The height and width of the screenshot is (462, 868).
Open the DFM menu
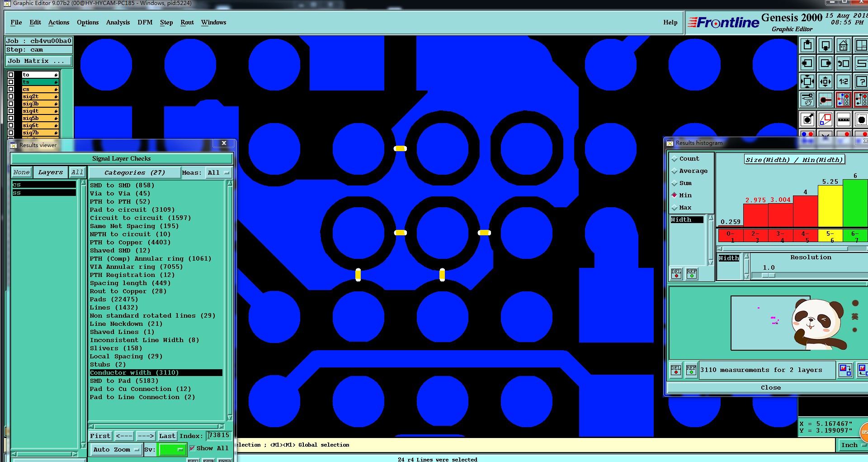145,22
